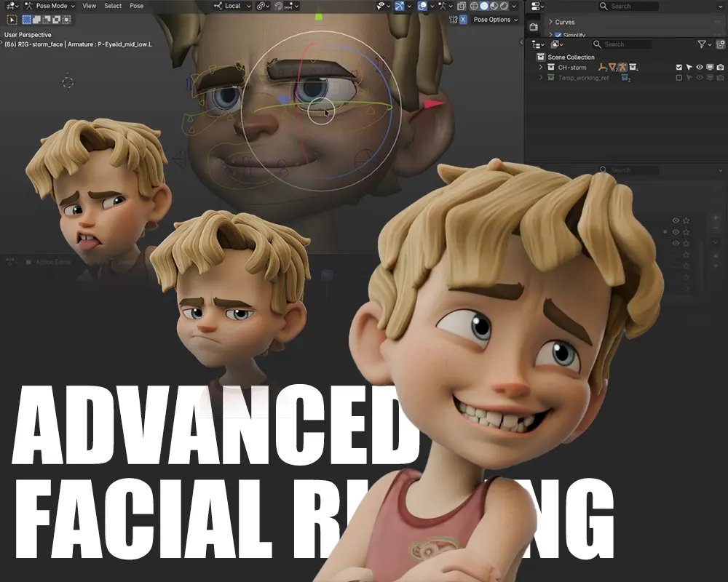Click the green Y-axis gizmo handle
Screen dimensions: 728x582
pyautogui.click(x=319, y=16)
